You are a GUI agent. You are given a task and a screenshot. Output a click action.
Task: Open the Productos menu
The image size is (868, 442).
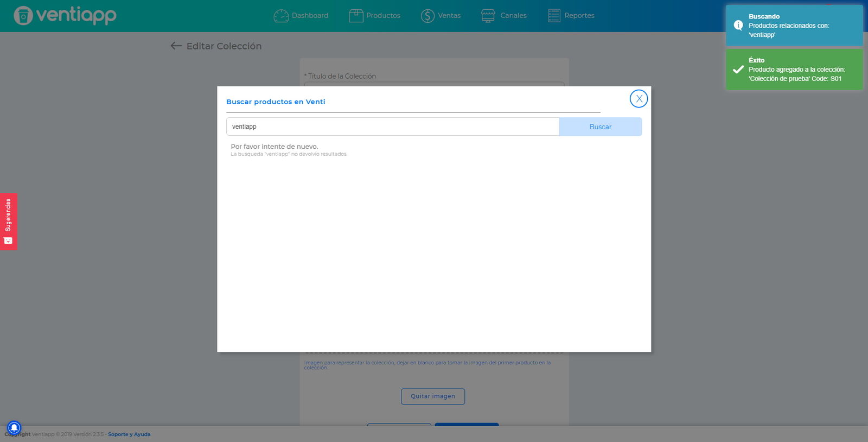(x=375, y=16)
